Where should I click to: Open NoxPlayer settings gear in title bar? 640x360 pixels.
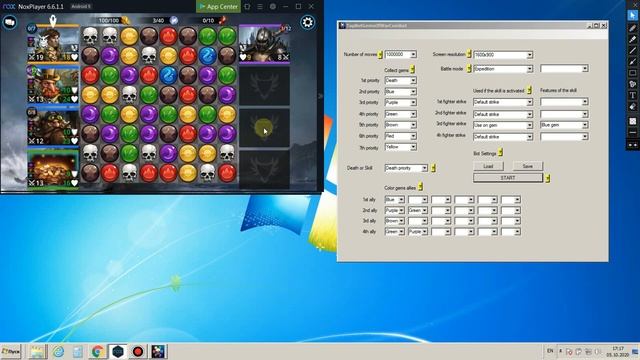(273, 7)
